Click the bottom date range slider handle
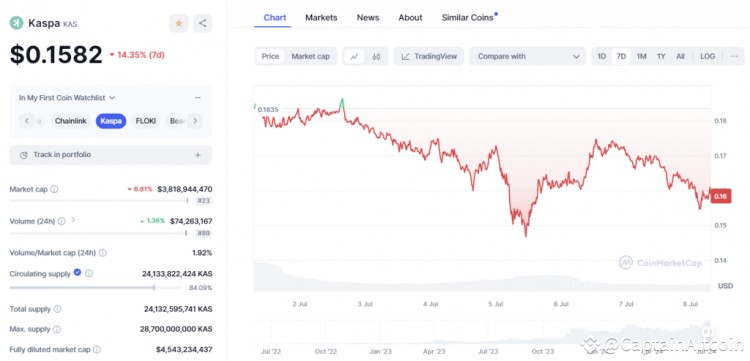The width and height of the screenshot is (750, 361). point(708,331)
